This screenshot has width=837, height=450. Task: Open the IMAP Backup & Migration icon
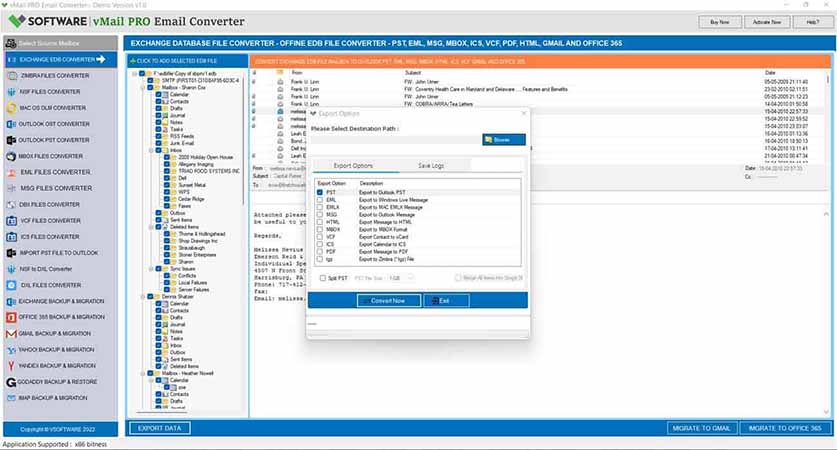coord(11,398)
